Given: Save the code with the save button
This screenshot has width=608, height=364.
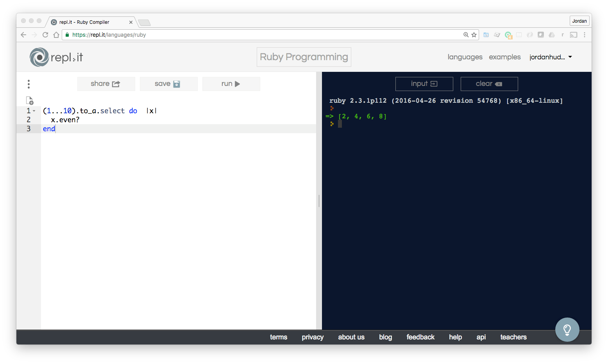Looking at the screenshot, I should point(168,84).
